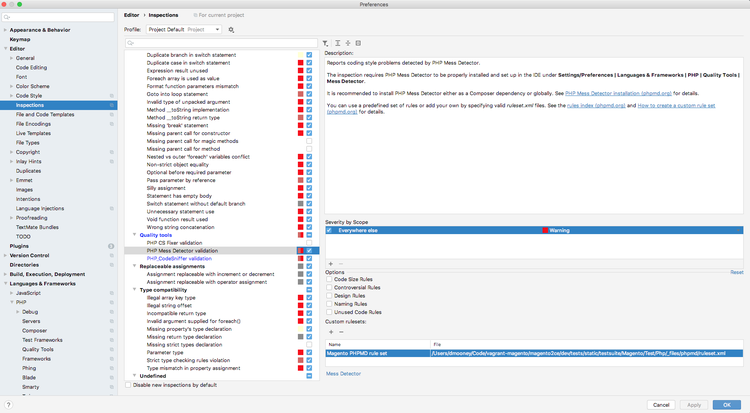Select Live Templates in the sidebar
750x413 pixels.
(33, 134)
